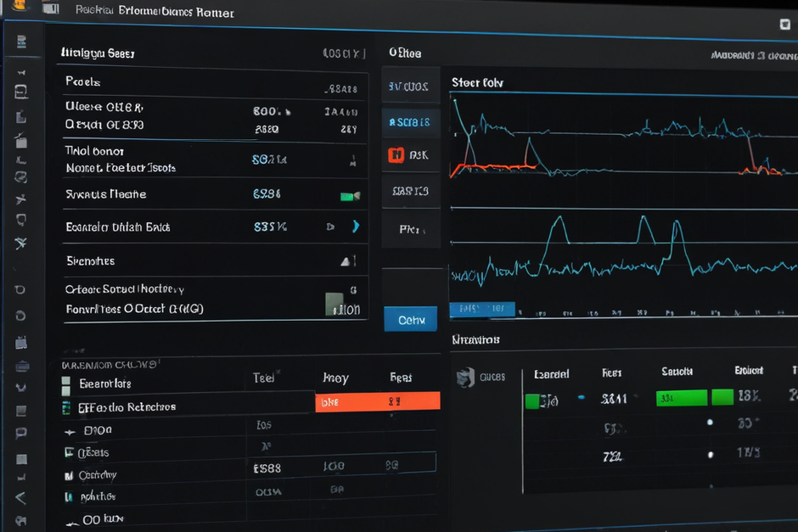798x532 pixels.
Task: Click the blue stacked icon atop the sidebar
Action: [21, 42]
